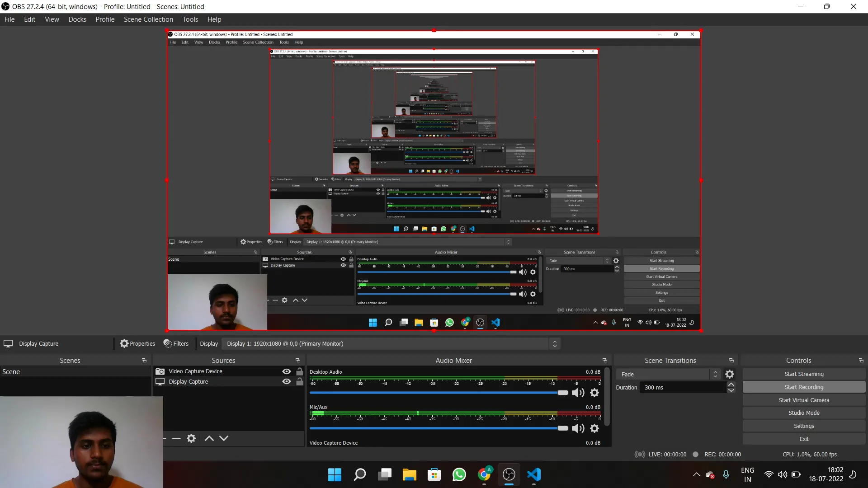Open the Fade transition dropdown

pos(716,374)
